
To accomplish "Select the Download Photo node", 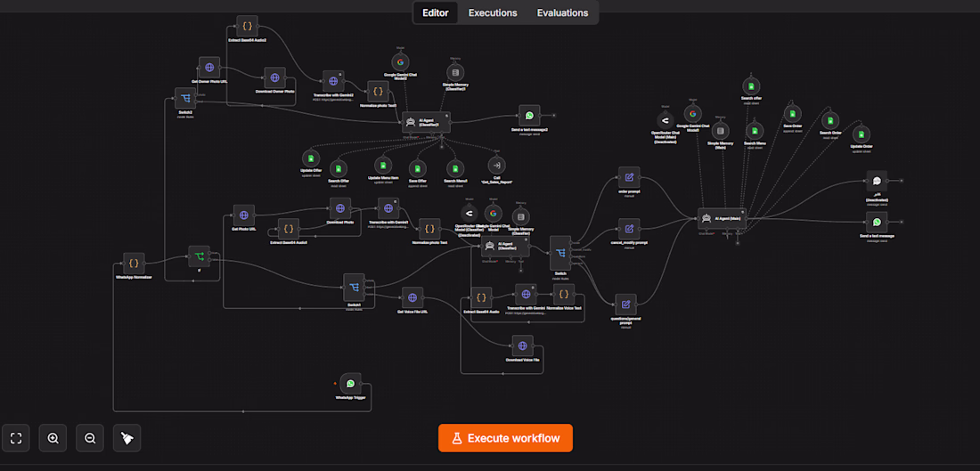I will tap(340, 208).
